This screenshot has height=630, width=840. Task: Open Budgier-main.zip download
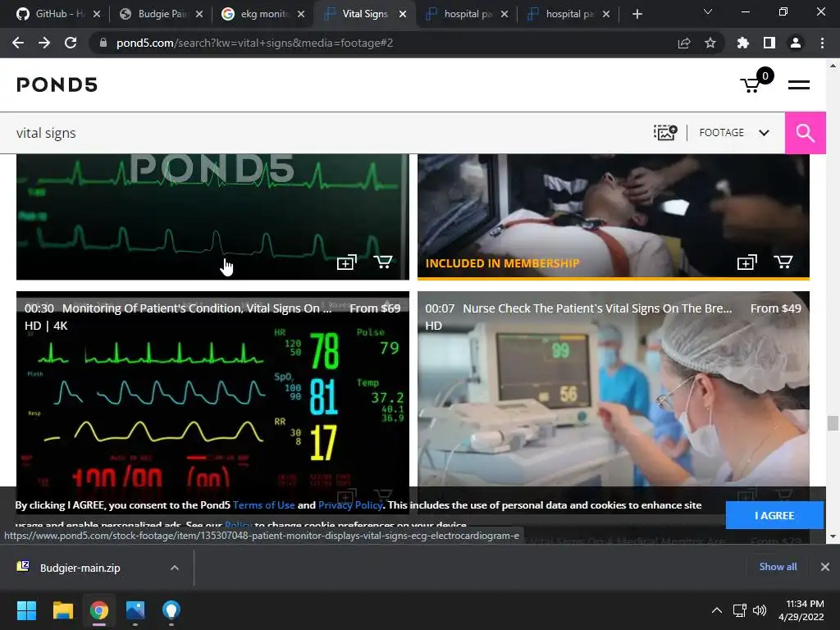click(x=80, y=568)
